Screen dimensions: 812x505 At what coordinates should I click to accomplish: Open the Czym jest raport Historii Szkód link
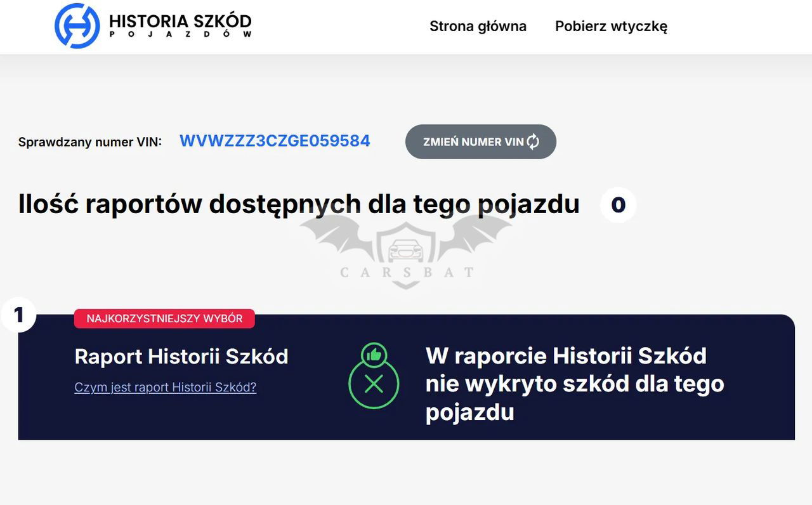click(x=165, y=387)
